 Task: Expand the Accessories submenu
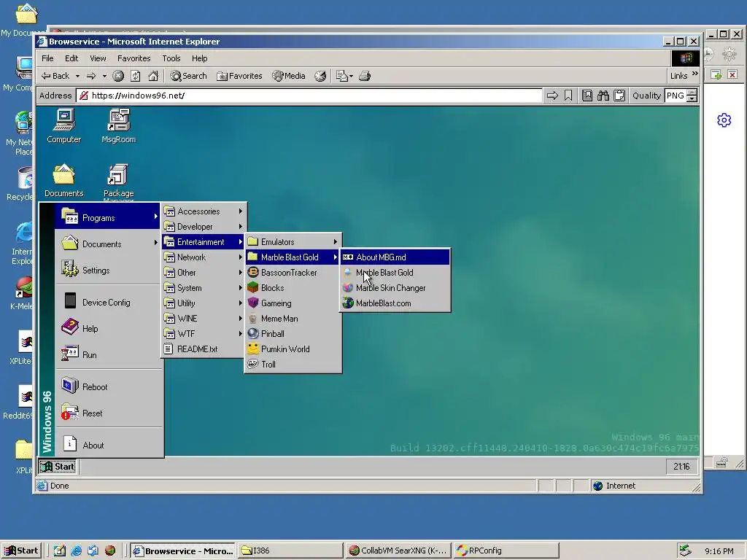pos(204,211)
